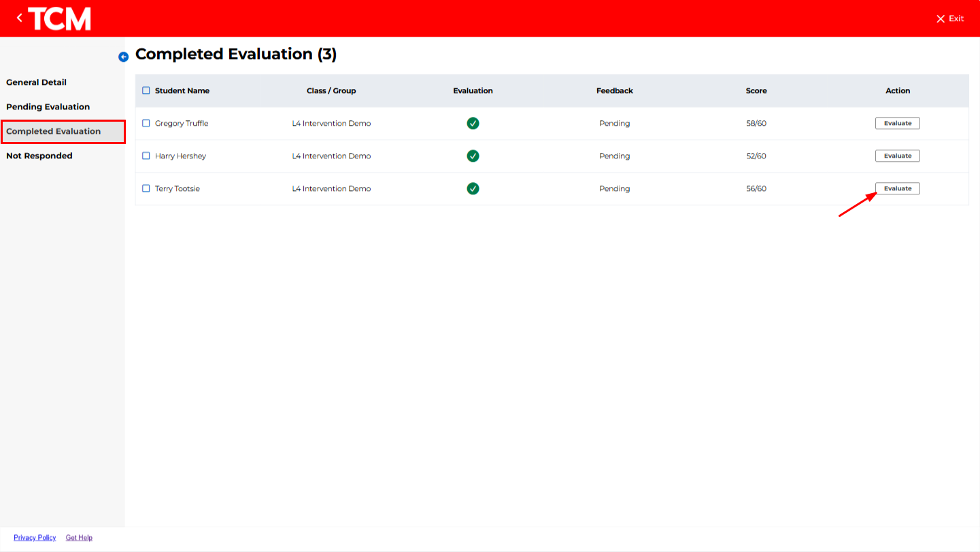
Task: Open the General Detail section
Action: pos(37,82)
